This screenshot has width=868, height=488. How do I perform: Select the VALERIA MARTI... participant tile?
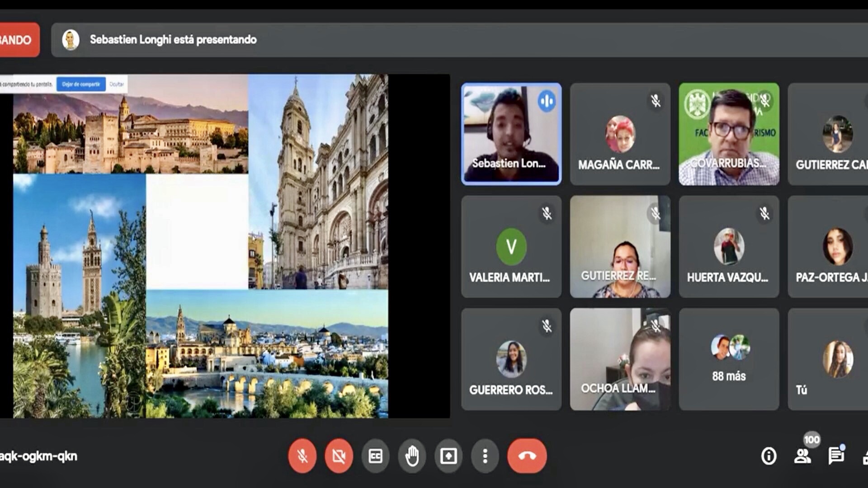[x=511, y=247]
